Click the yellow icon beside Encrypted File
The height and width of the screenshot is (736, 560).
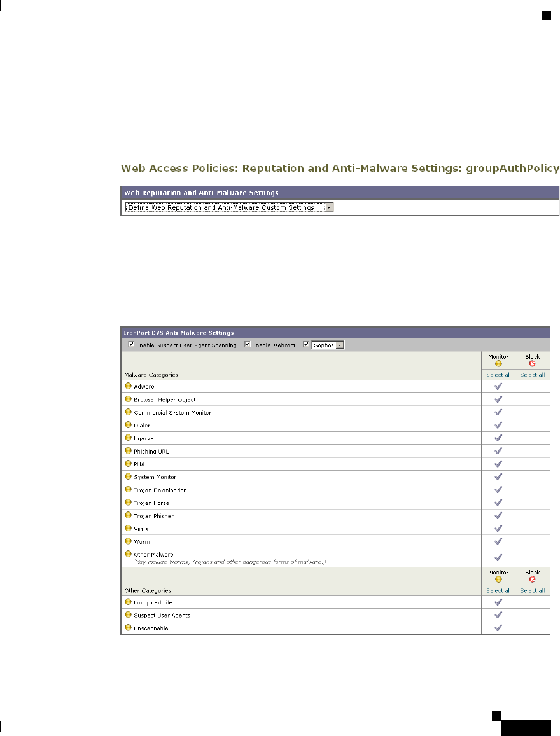(128, 602)
